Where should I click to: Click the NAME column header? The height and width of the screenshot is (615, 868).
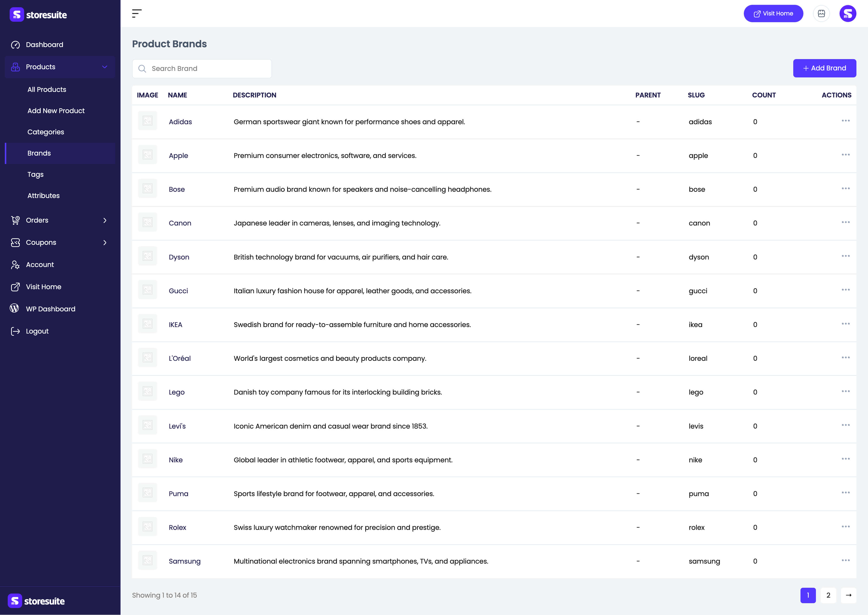(x=177, y=95)
